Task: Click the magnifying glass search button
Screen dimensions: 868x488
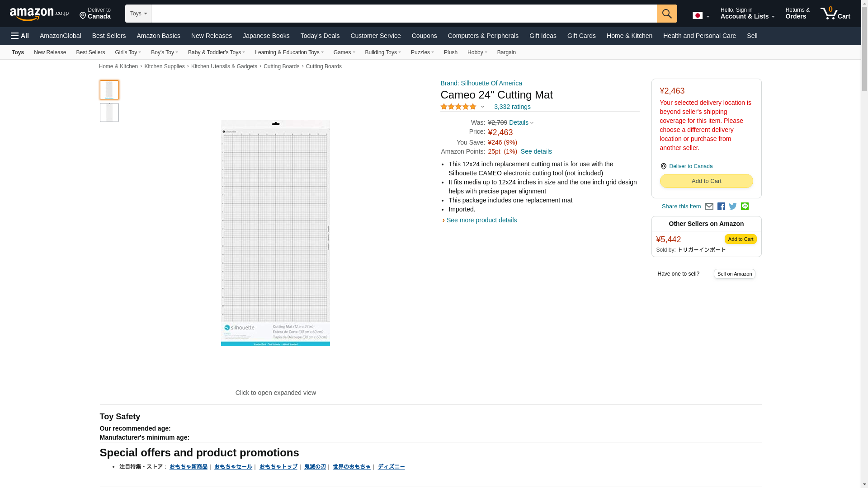Action: coord(666,14)
